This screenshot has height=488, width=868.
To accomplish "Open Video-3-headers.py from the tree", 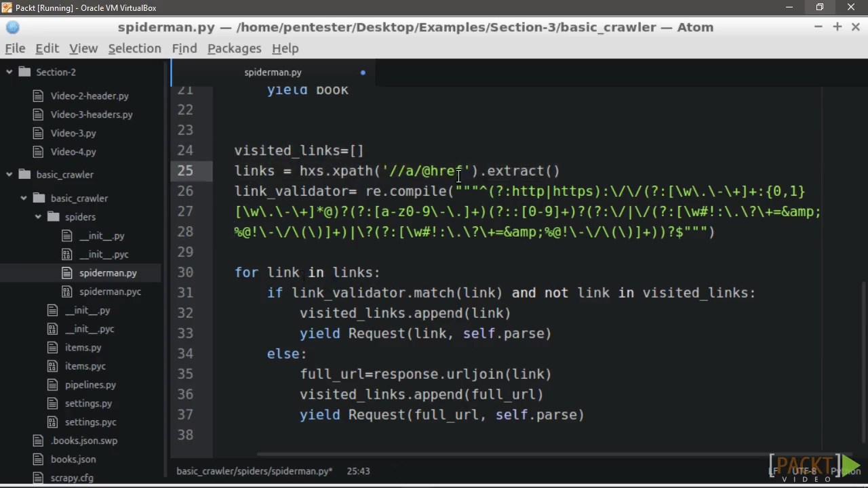I will 92,115.
